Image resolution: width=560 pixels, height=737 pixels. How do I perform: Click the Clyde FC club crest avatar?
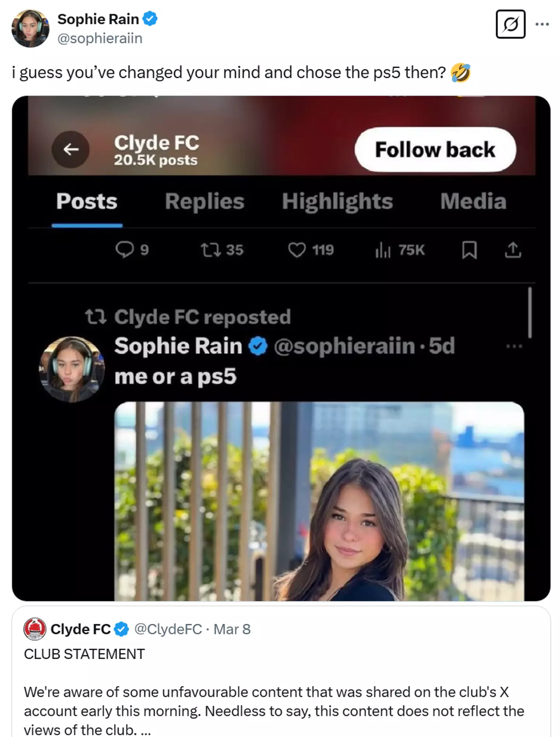(35, 629)
